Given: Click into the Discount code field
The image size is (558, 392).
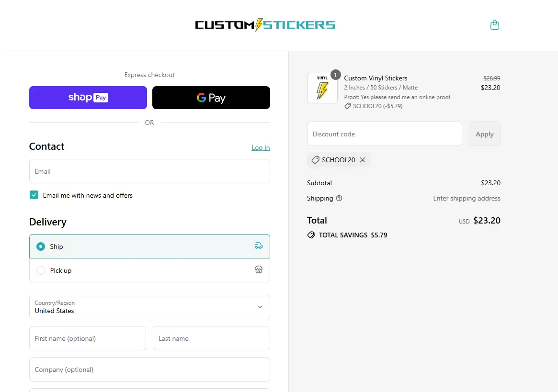Looking at the screenshot, I should coord(384,134).
